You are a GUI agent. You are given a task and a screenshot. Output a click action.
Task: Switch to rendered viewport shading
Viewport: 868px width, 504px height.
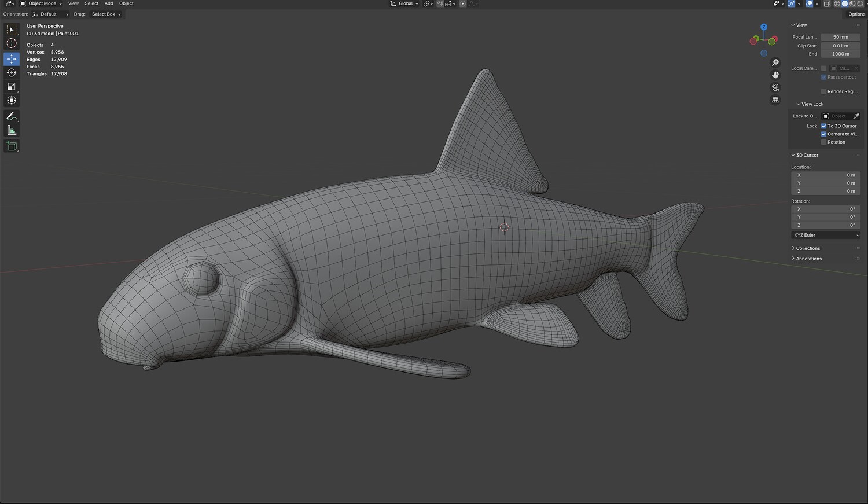click(x=860, y=3)
